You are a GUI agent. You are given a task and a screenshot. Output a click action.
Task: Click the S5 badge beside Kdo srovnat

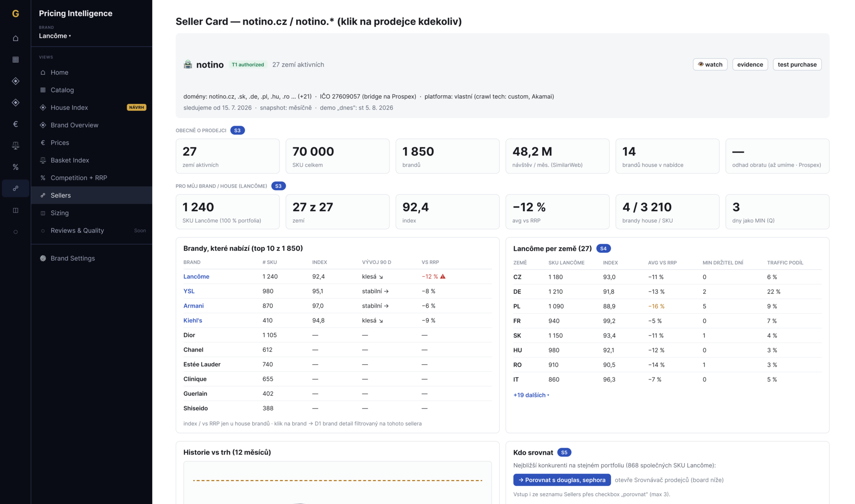click(564, 452)
